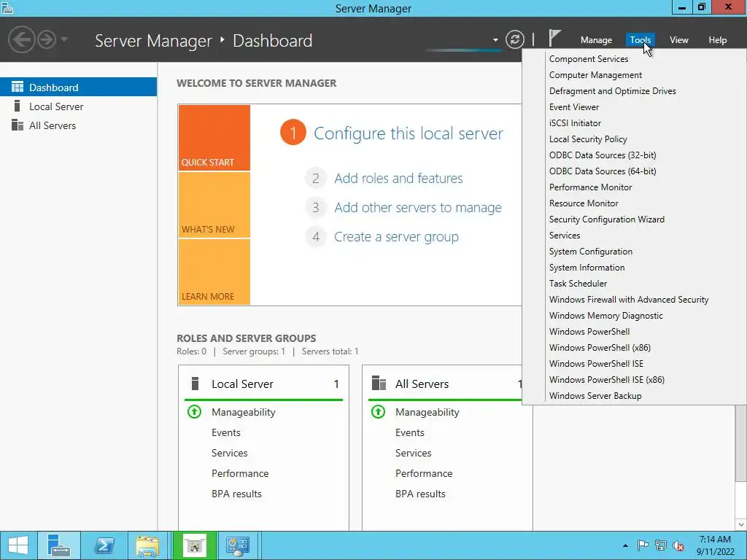747x560 pixels.
Task: Click the All Servers sidebar icon
Action: tap(18, 125)
